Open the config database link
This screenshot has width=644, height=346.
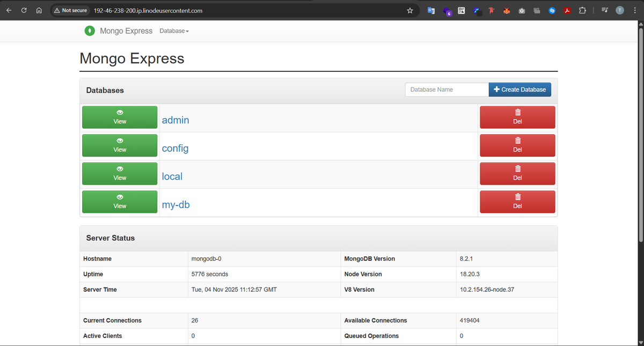click(x=175, y=148)
